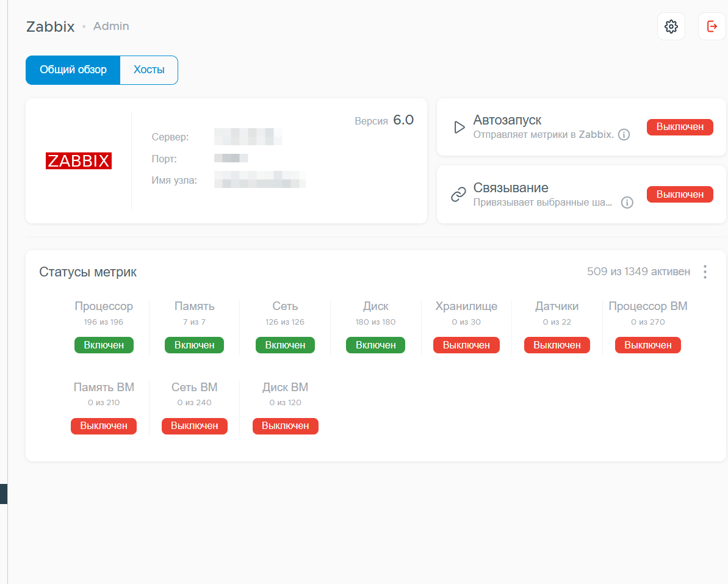
Task: Open settings with the gear icon
Action: (x=671, y=26)
